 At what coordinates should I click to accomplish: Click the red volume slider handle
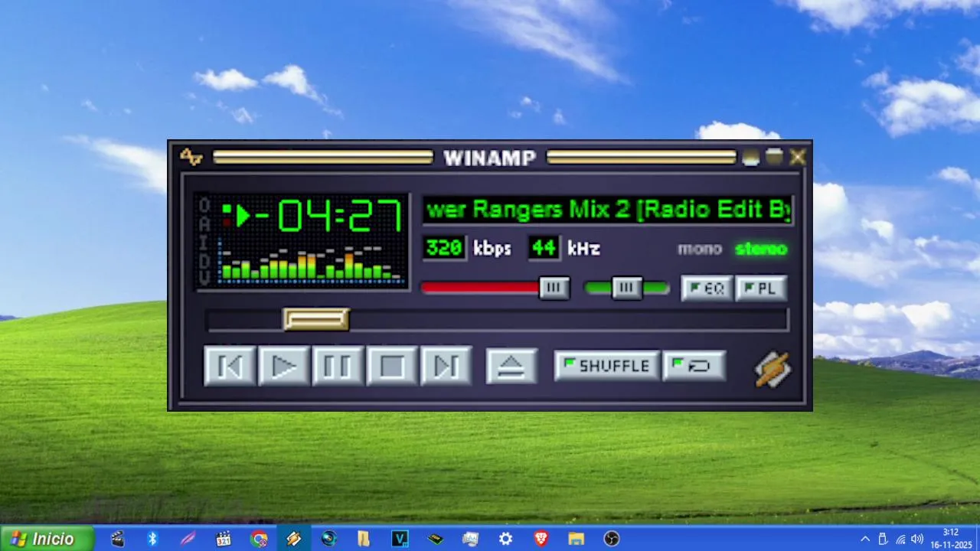coord(554,288)
